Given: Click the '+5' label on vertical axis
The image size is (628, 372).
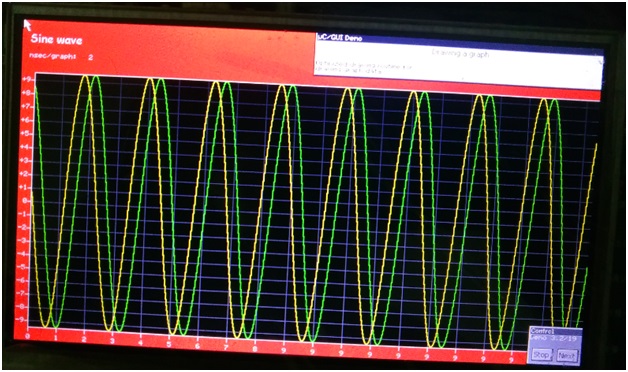Looking at the screenshot, I should coord(25,133).
